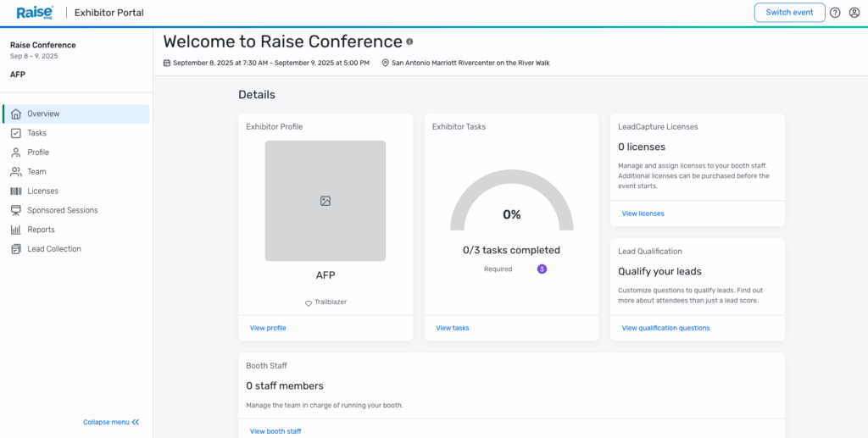Viewport: 868px width, 438px height.
Task: Open the View licenses link
Action: coord(643,213)
